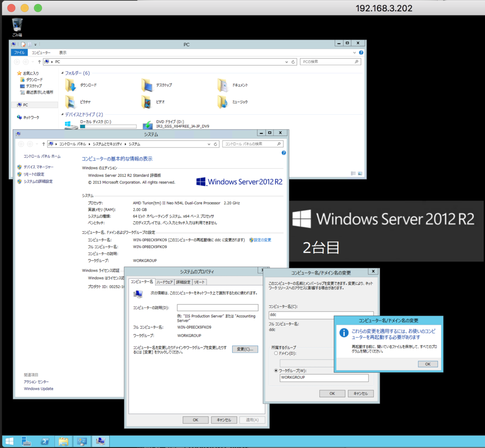Switch to ハードウェア tab
This screenshot has height=448, width=485.
(164, 282)
